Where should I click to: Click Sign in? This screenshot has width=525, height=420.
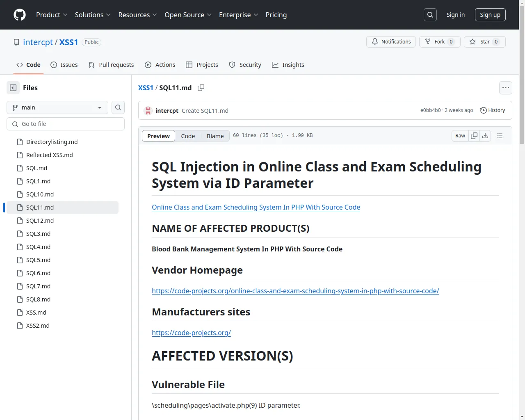click(x=456, y=15)
